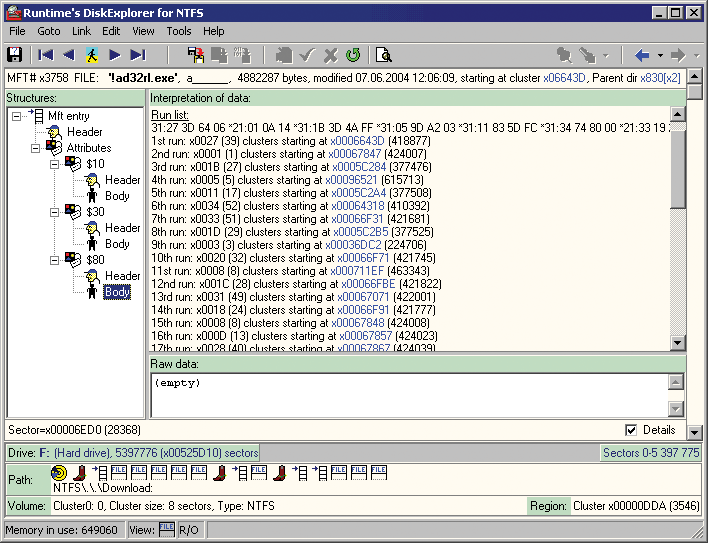The width and height of the screenshot is (708, 543).
Task: Select Body under $10 attribute
Action: 117,195
